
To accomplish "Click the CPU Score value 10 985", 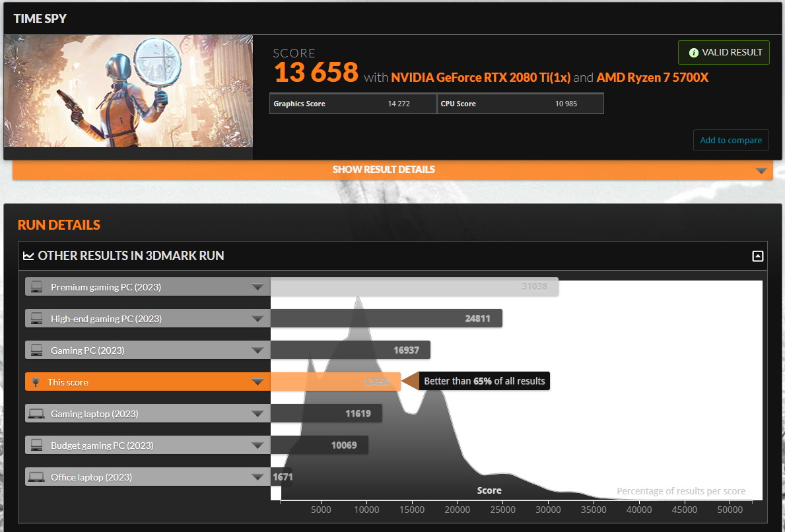I will (566, 104).
